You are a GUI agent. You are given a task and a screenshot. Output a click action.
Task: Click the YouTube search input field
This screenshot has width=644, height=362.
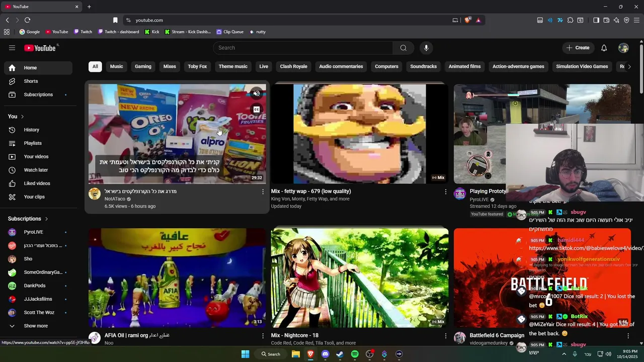pos(303,48)
